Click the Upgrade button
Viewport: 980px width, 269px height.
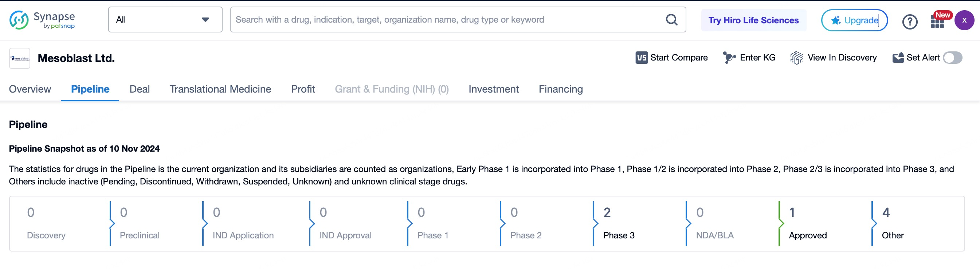pyautogui.click(x=854, y=20)
